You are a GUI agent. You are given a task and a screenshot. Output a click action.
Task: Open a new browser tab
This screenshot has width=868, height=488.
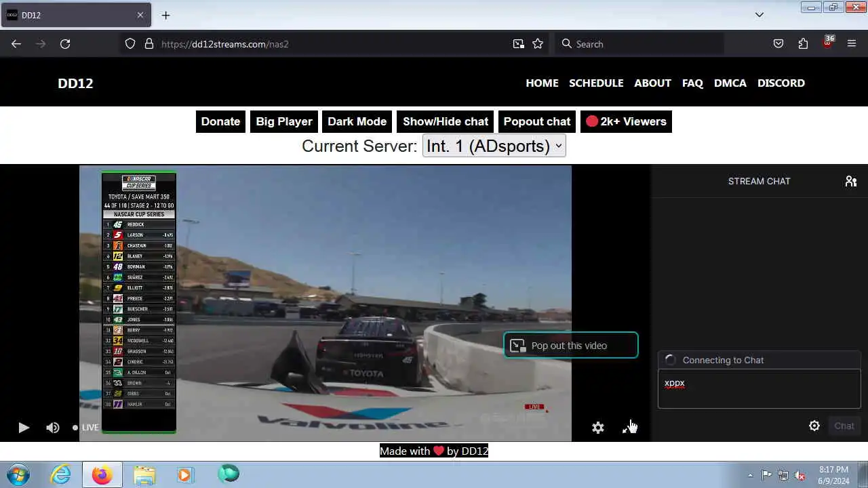click(x=165, y=15)
